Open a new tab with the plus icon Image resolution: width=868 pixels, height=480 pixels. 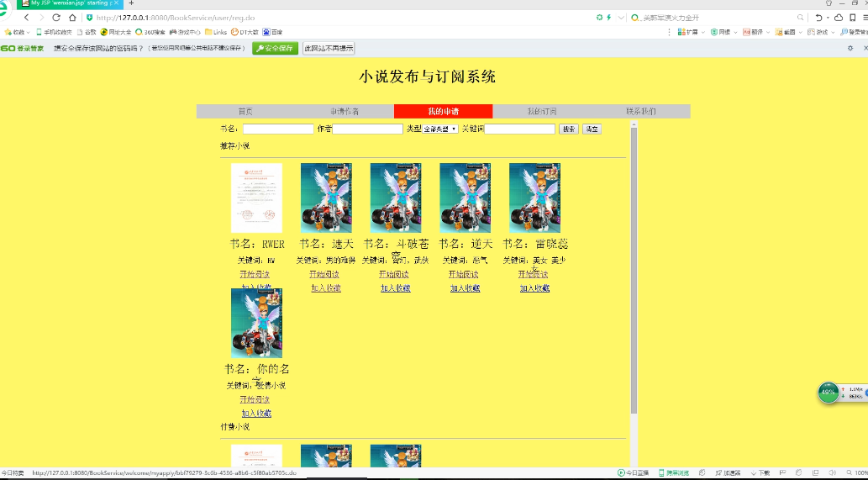131,3
